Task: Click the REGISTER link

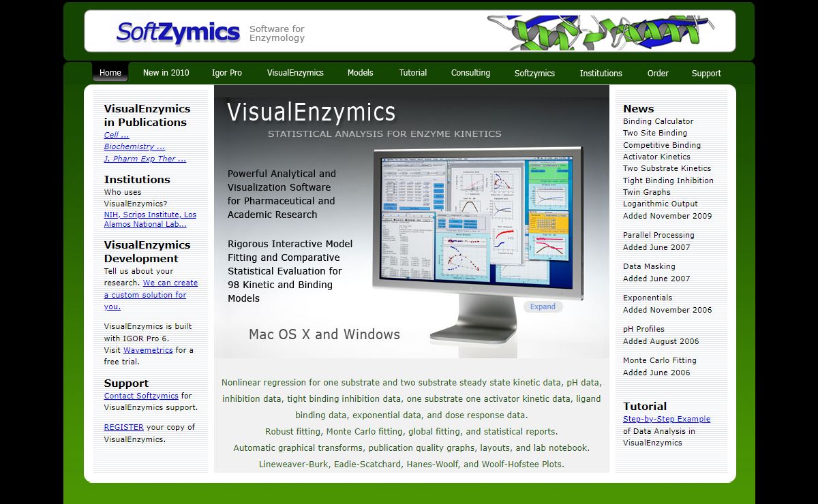Action: pyautogui.click(x=123, y=427)
